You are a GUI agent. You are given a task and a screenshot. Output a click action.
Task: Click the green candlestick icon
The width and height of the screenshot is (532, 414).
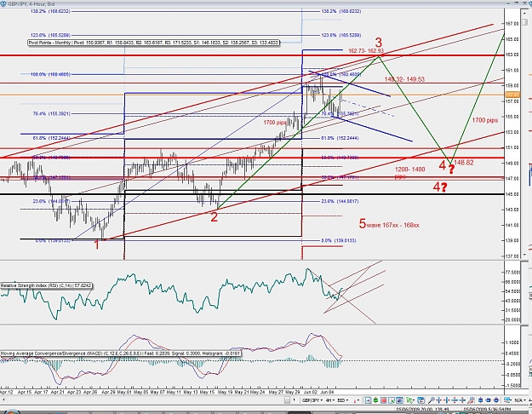[375, 400]
